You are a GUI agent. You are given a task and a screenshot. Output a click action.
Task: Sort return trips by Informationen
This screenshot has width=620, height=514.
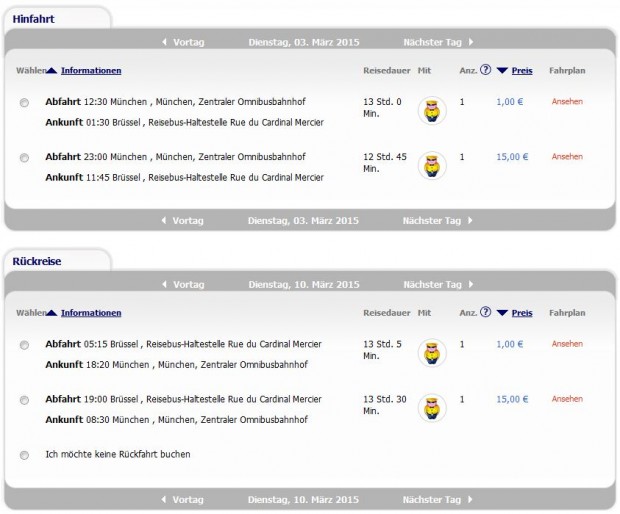tap(91, 313)
